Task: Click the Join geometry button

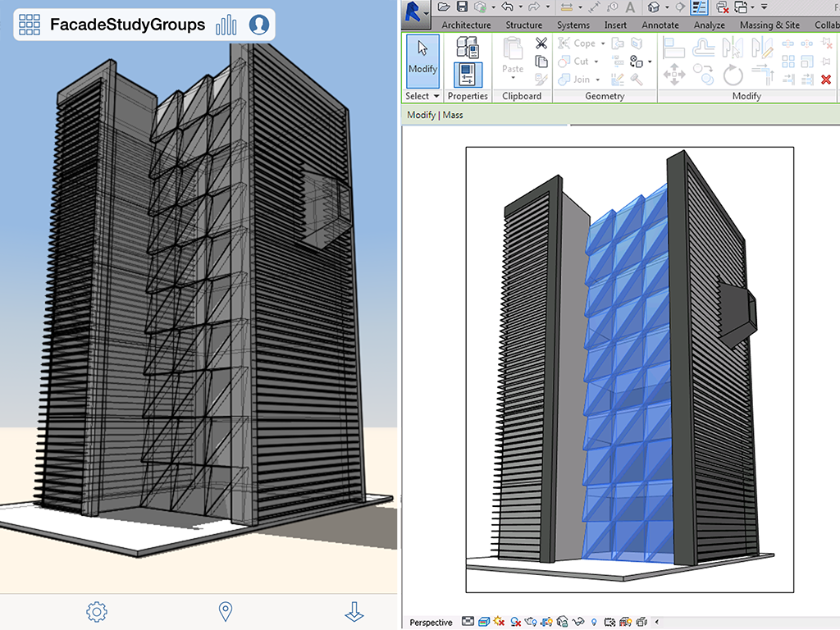Action: (x=573, y=80)
